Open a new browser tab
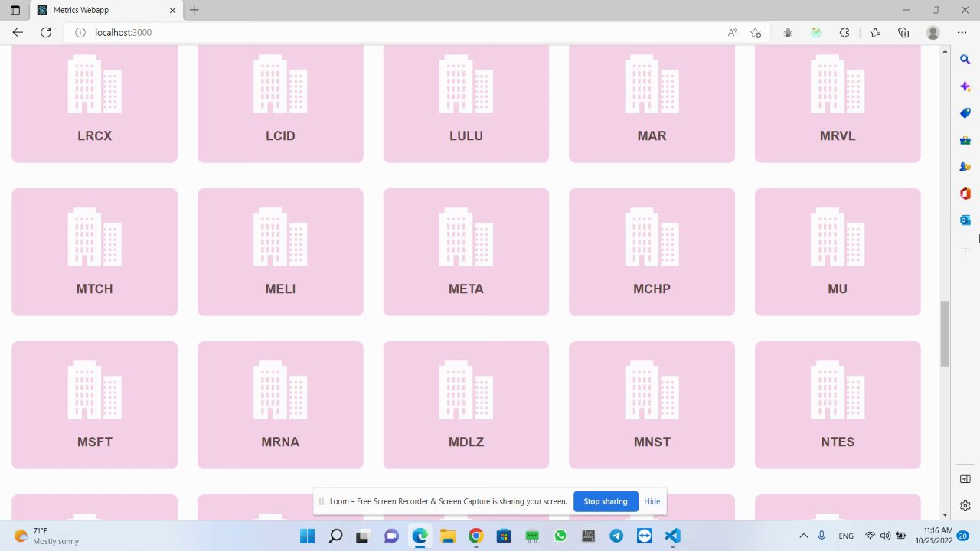The height and width of the screenshot is (551, 980). tap(194, 10)
